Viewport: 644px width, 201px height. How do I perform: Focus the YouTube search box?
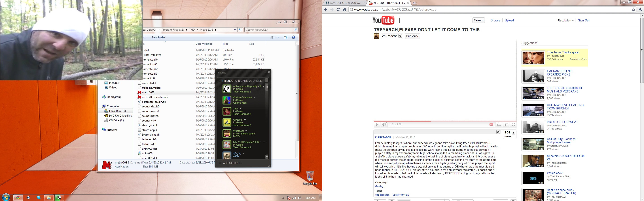tap(435, 20)
